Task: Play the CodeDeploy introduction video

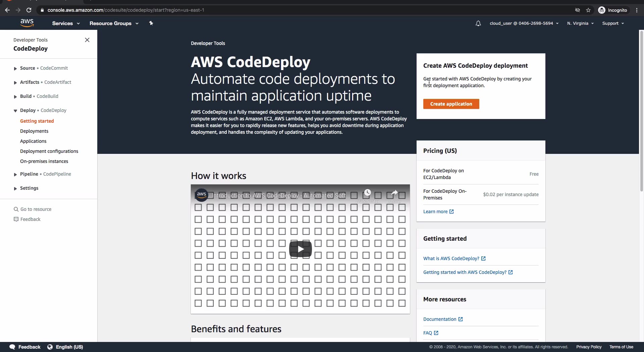Action: tap(300, 249)
